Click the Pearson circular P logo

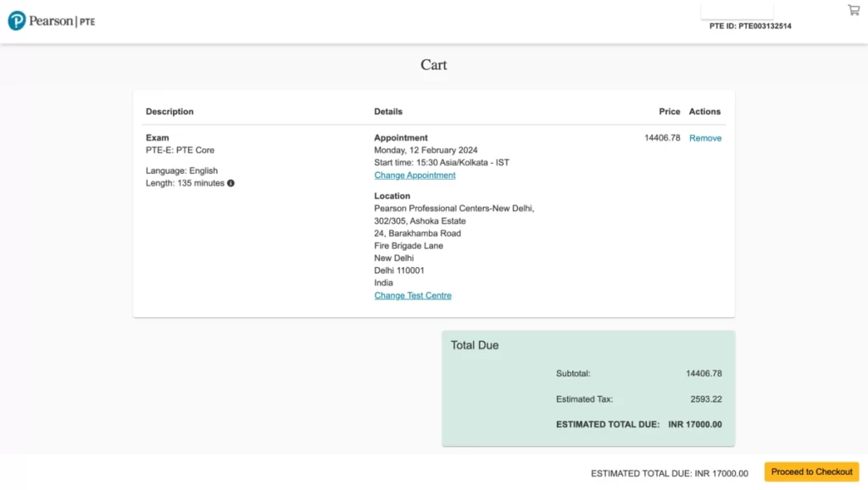[x=17, y=21]
